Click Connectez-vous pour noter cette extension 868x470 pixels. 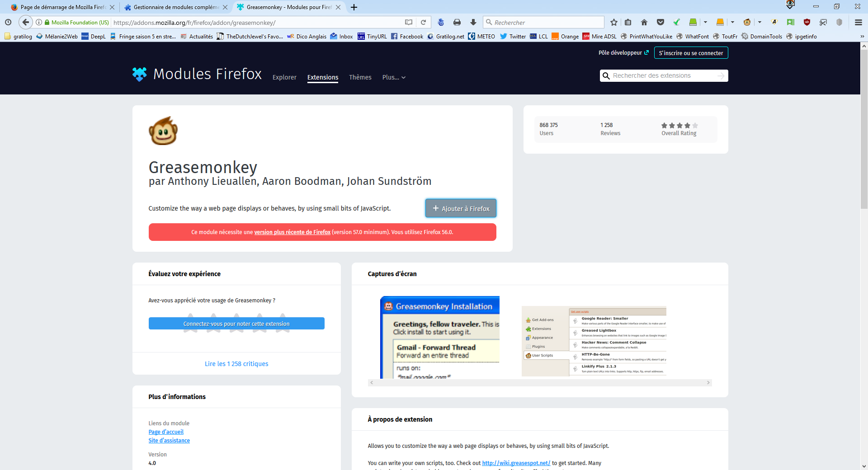pyautogui.click(x=236, y=324)
